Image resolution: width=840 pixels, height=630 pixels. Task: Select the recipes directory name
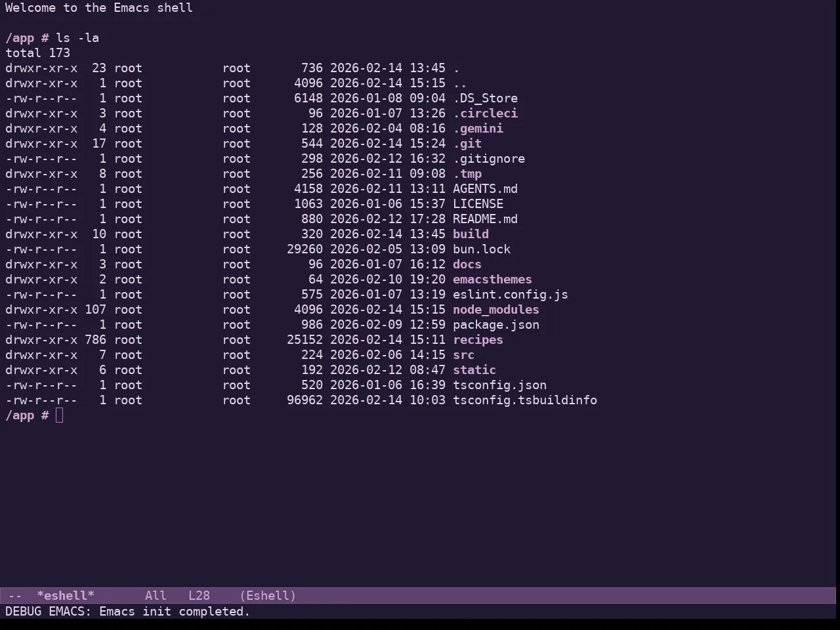478,340
